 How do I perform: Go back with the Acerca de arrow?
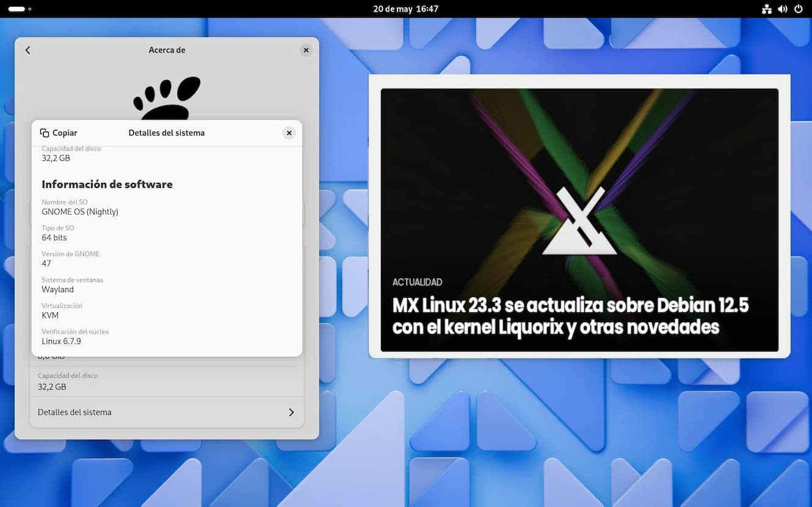[27, 50]
